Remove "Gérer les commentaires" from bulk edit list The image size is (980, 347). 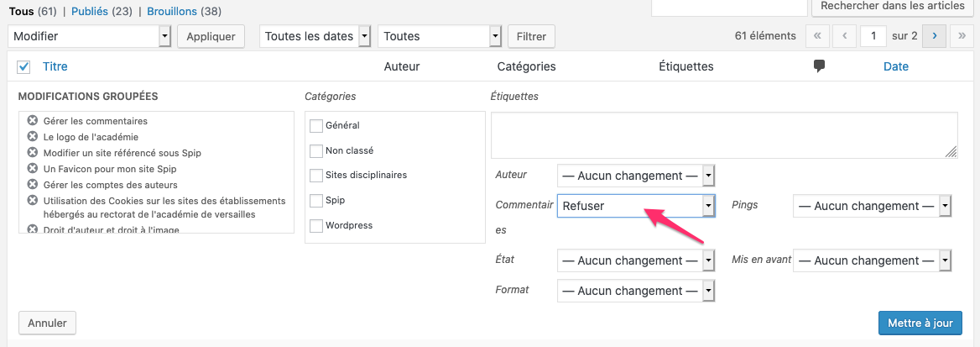coord(33,120)
